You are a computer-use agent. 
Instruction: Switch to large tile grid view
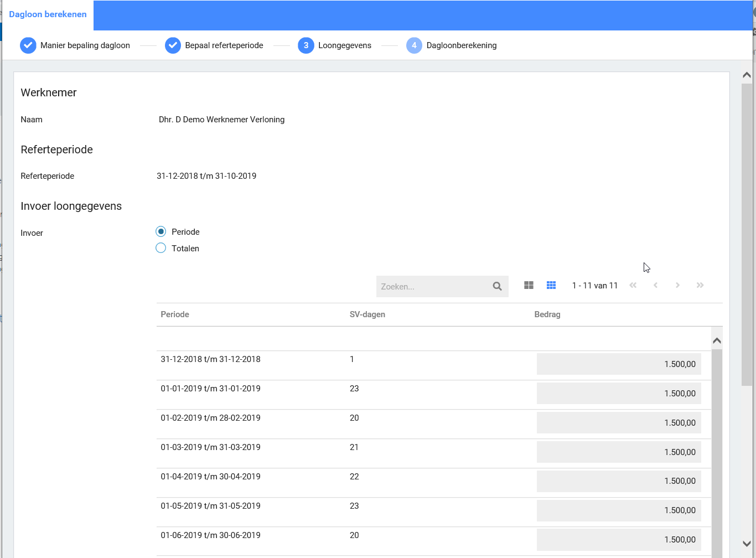pyautogui.click(x=529, y=285)
